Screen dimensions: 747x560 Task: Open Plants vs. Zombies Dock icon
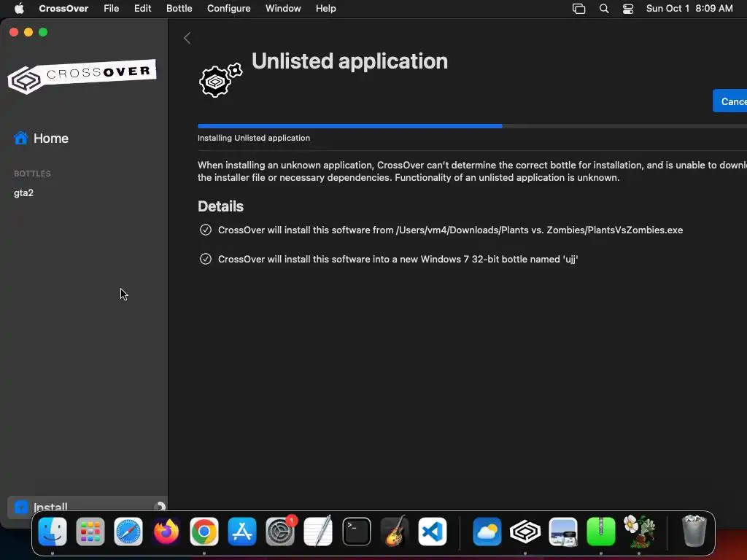(639, 531)
